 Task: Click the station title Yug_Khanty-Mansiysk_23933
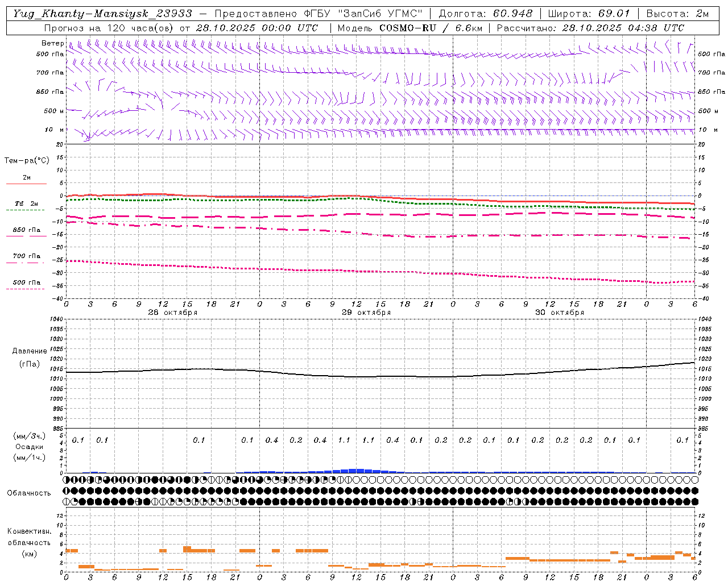click(102, 14)
